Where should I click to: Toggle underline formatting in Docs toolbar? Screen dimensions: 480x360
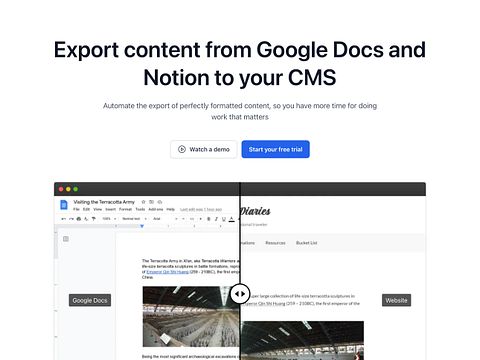224,219
